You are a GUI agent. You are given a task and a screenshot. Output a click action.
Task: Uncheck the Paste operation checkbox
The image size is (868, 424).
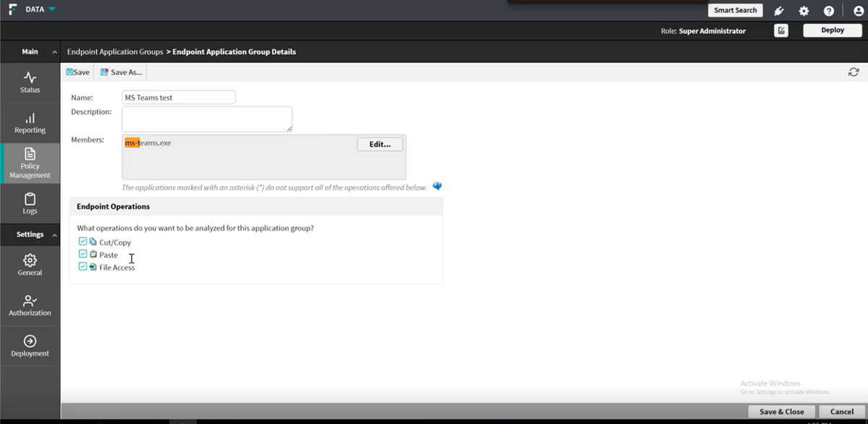pyautogui.click(x=82, y=254)
